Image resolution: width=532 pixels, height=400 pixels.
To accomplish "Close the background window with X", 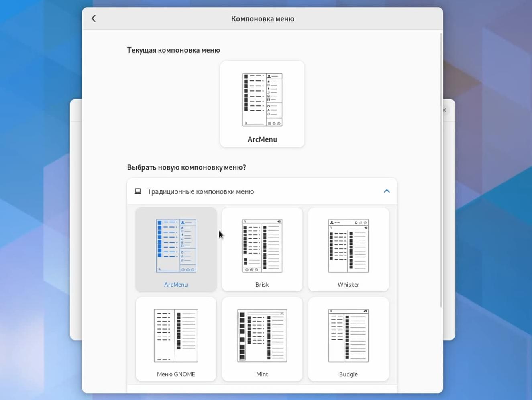I will (x=444, y=110).
